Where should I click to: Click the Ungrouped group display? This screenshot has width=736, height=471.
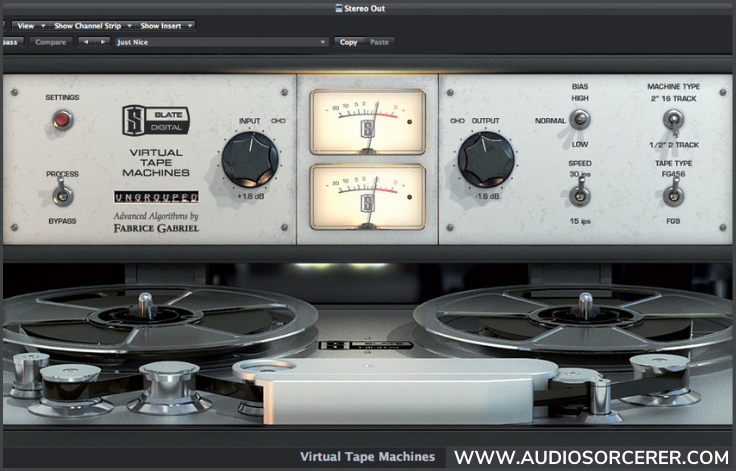(156, 197)
